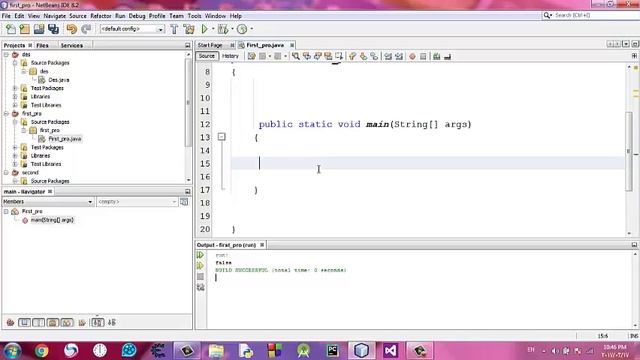Switch to the Start Page tab
Screen dimensions: 640x360
(x=210, y=45)
